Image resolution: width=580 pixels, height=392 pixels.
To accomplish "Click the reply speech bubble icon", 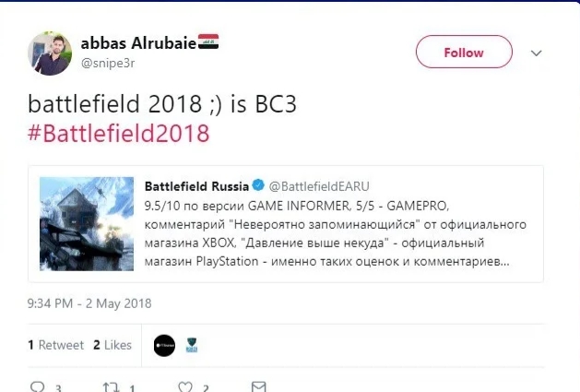I will pyautogui.click(x=38, y=386).
